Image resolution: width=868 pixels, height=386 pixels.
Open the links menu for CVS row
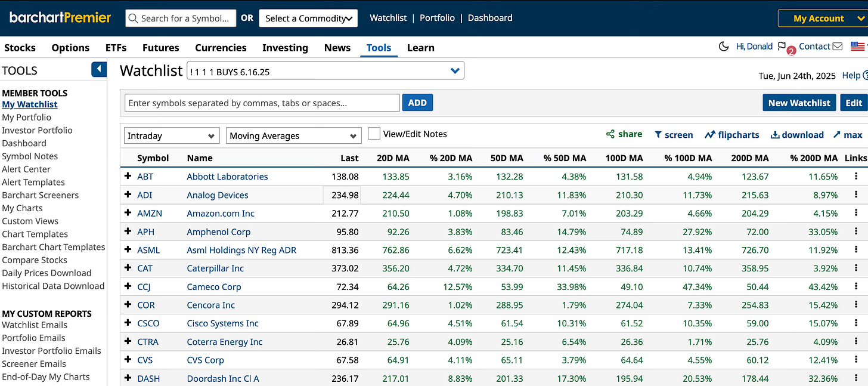click(x=856, y=360)
